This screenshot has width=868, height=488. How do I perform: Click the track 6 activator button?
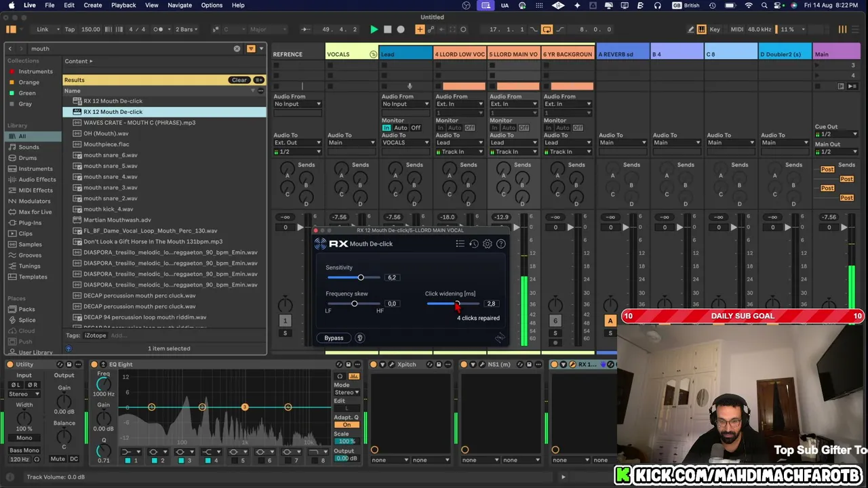[x=555, y=321]
